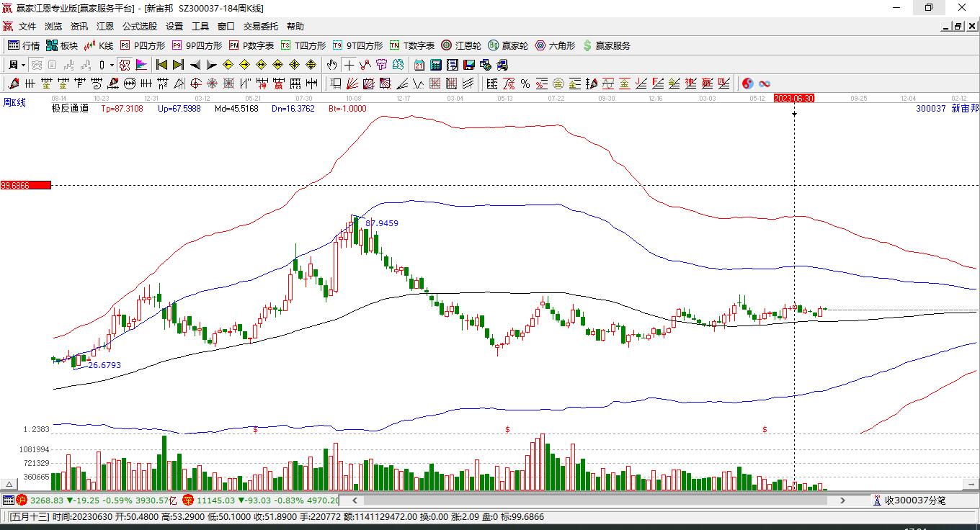
Task: Expand the 周 period dropdown arrow
Action: pos(23,65)
